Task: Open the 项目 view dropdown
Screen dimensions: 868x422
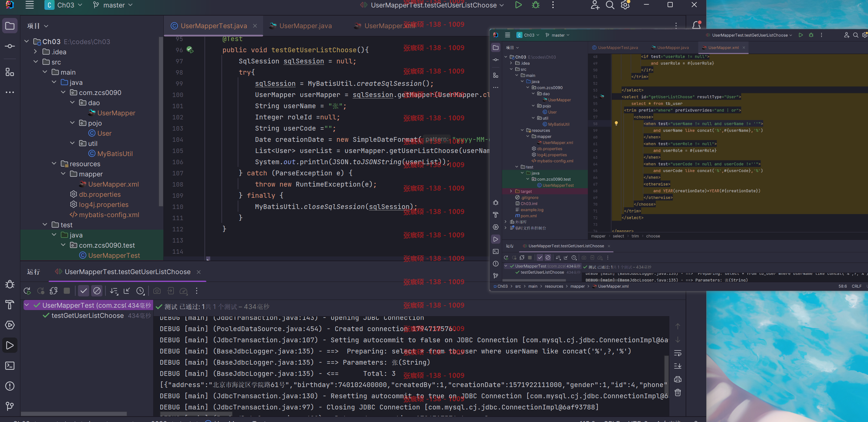Action: 37,26
